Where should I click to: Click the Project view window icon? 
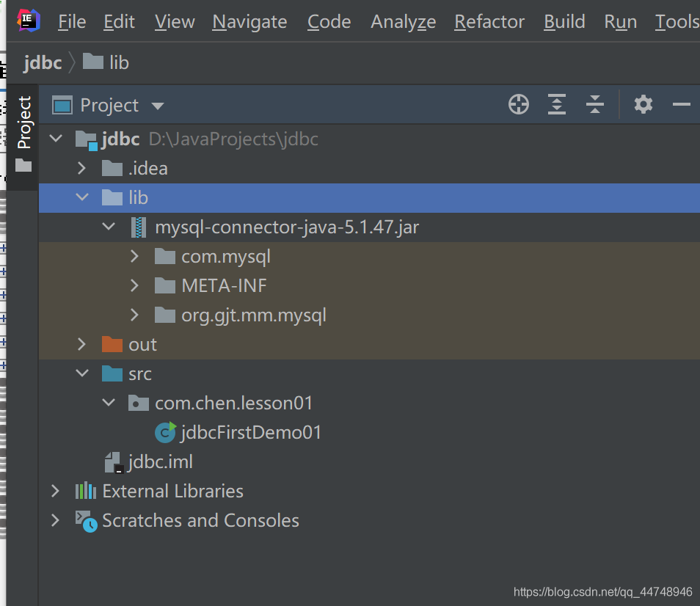[62, 106]
